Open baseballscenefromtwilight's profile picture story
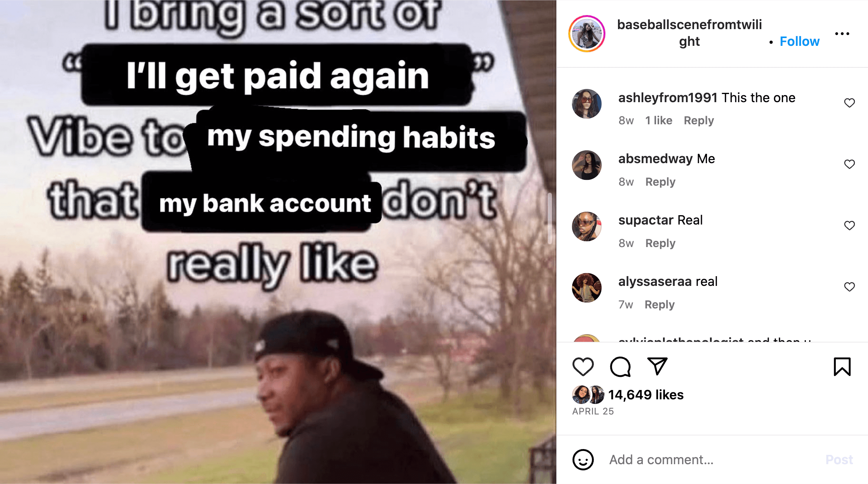The height and width of the screenshot is (484, 868). coord(587,34)
